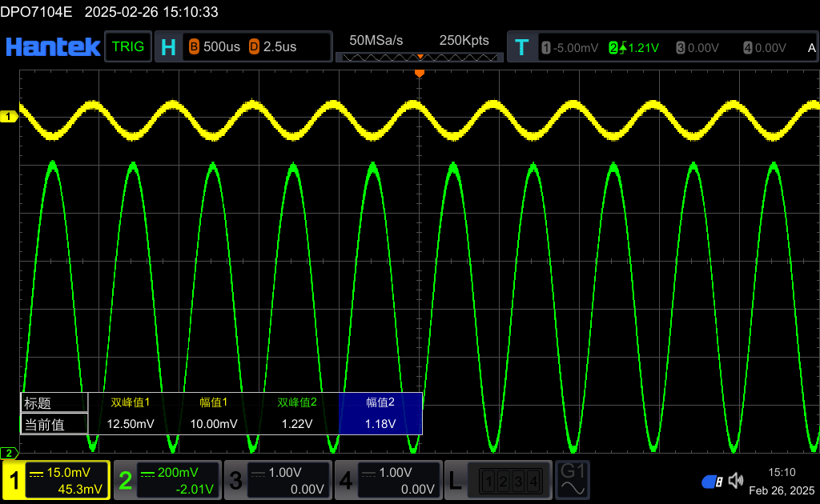Click the 1.18V measurement value
820x504 pixels.
point(380,424)
